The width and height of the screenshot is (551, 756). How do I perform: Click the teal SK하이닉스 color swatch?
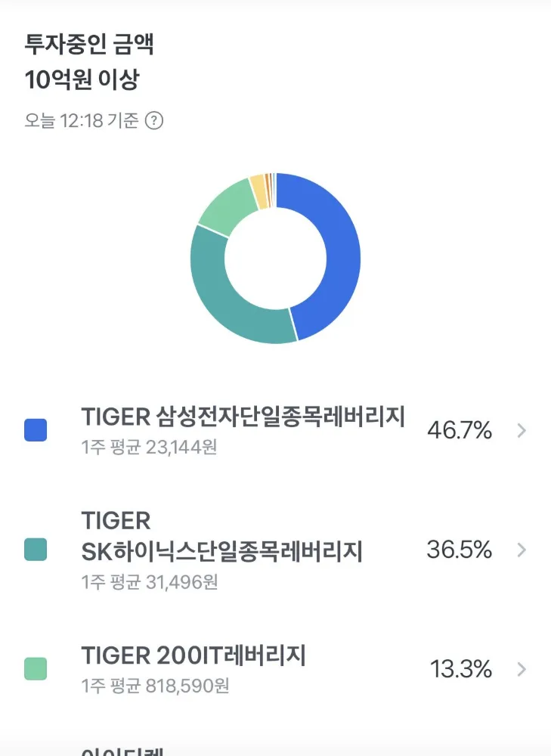point(36,550)
